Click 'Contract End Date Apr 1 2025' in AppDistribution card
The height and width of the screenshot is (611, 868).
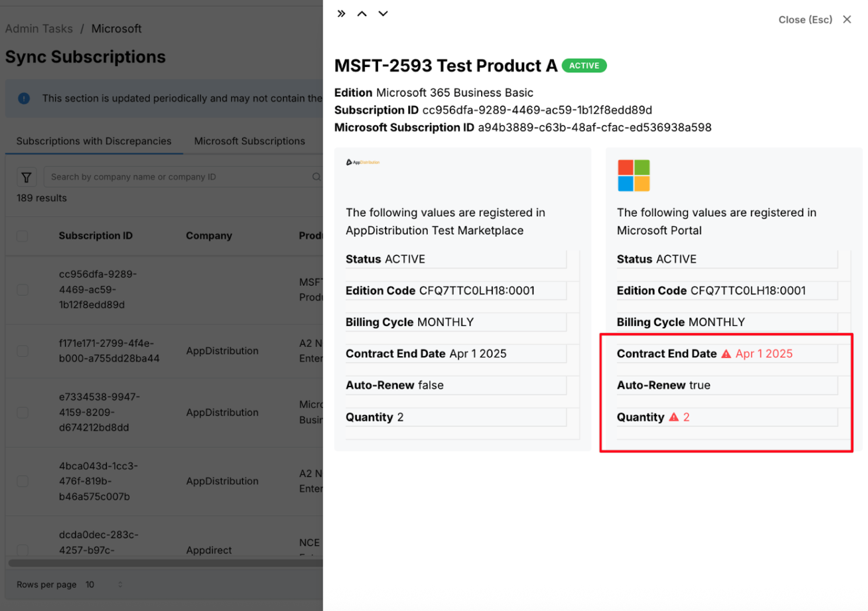point(426,353)
